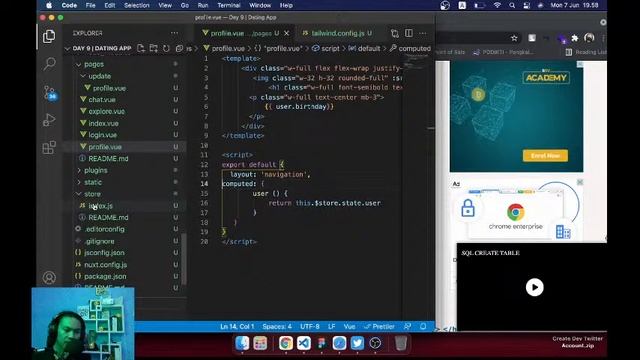Open Explorer more actions ellipsis
Screen dimensions: 640x360
174,33
